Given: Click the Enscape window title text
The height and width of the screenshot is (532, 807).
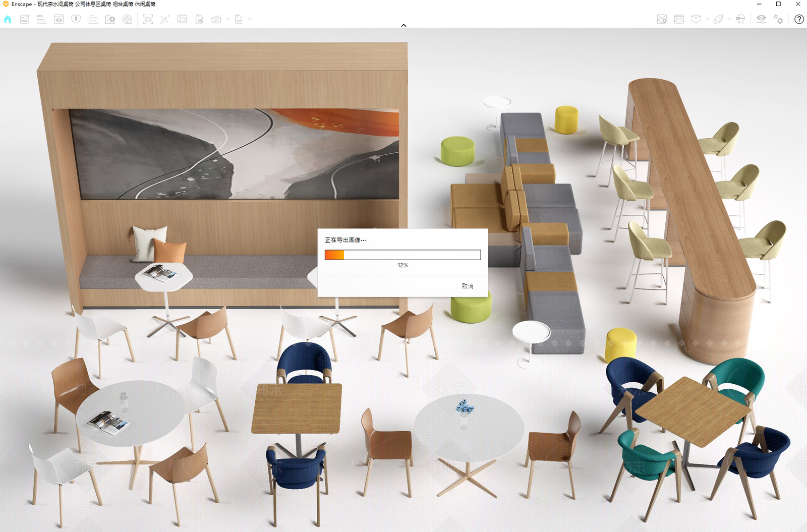Looking at the screenshot, I should (x=83, y=4).
